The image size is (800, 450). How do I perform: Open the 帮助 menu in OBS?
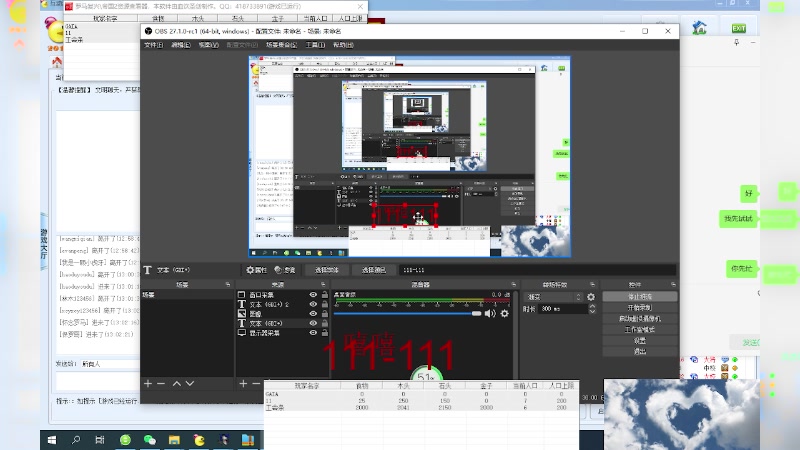[x=343, y=45]
